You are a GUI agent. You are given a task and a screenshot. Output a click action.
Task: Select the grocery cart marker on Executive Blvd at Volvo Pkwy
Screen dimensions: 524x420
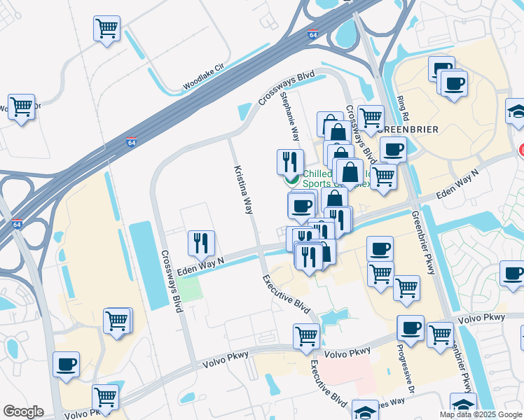click(x=306, y=337)
